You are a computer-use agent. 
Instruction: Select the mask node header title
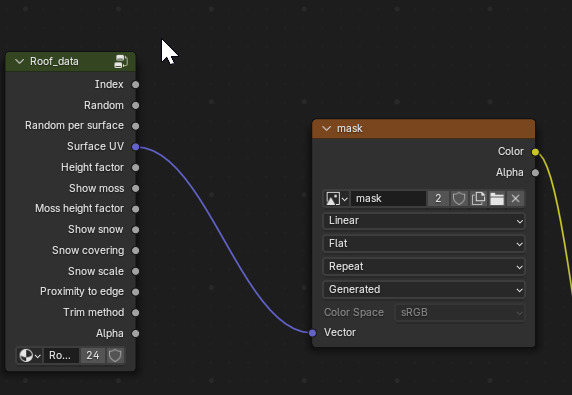(349, 129)
